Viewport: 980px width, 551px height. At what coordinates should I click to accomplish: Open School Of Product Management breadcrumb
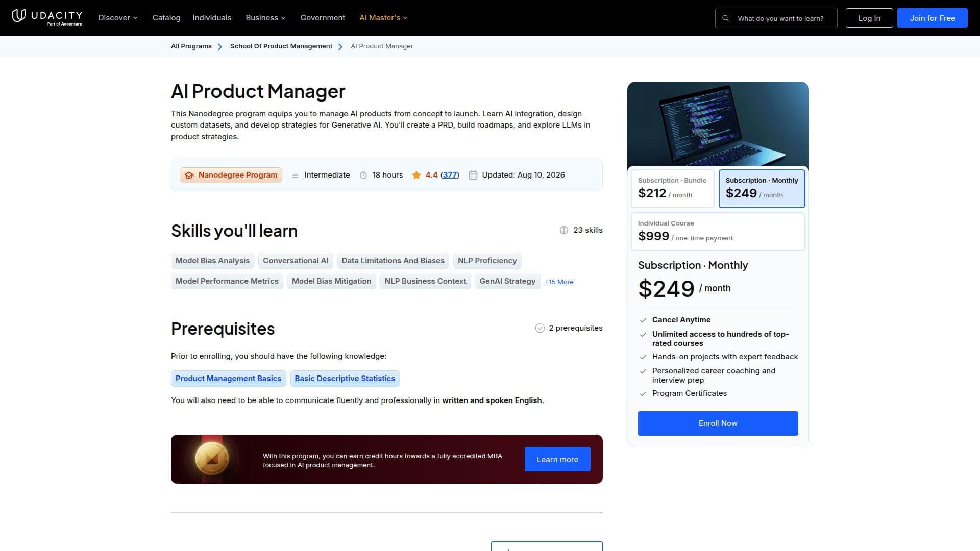click(x=281, y=46)
